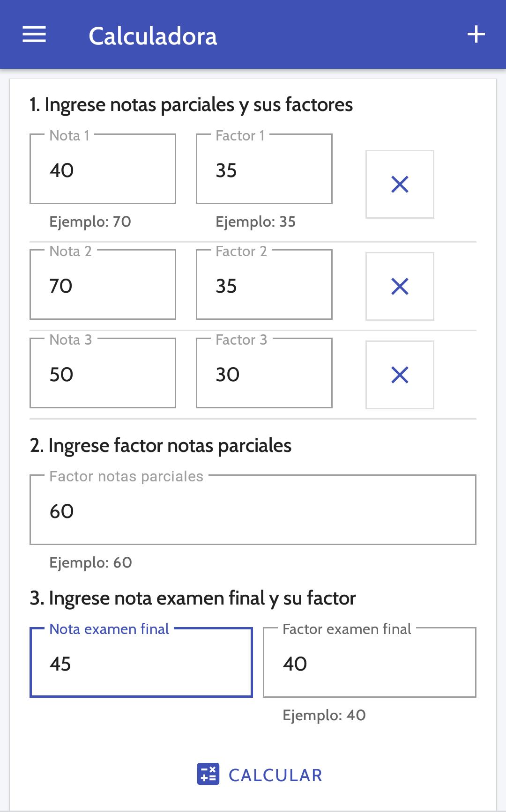Remove the Nota 1 row
The width and height of the screenshot is (506, 812).
click(400, 184)
